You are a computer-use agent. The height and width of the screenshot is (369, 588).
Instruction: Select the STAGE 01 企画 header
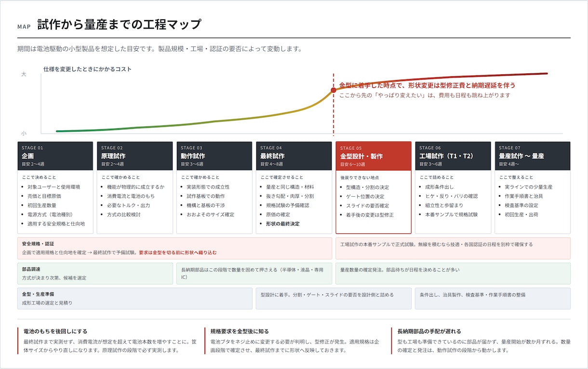pos(55,156)
